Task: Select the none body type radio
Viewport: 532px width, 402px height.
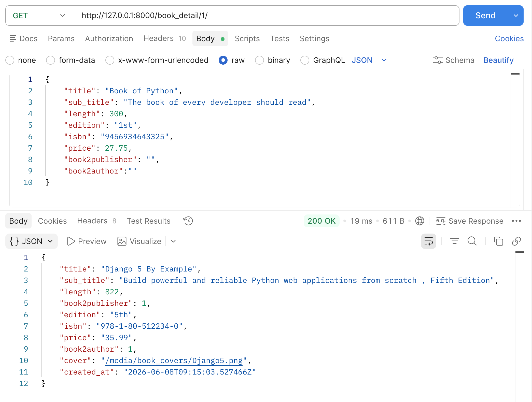Action: [10, 60]
